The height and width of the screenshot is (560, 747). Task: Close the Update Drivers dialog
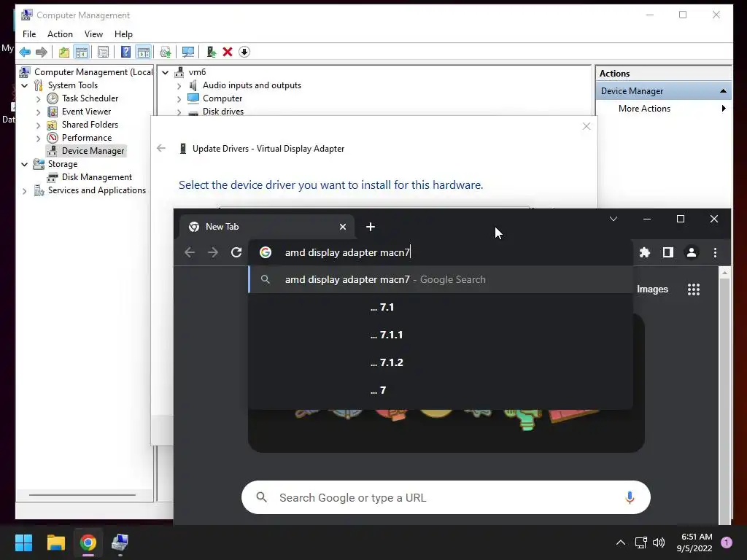587,126
